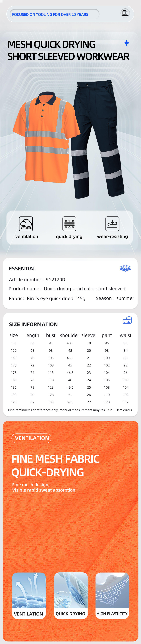
Task: Click the FINE MESH FABRIC headline
Action: click(55, 459)
